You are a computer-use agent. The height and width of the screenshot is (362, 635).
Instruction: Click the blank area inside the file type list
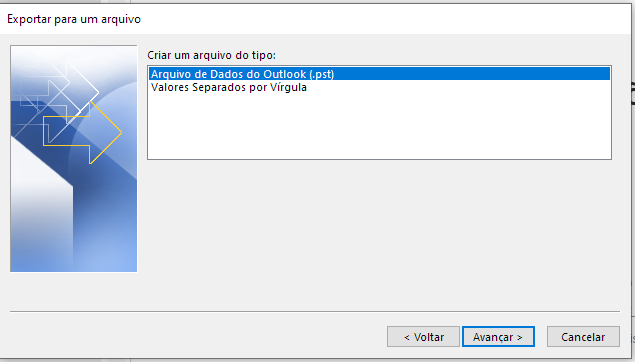(x=379, y=126)
